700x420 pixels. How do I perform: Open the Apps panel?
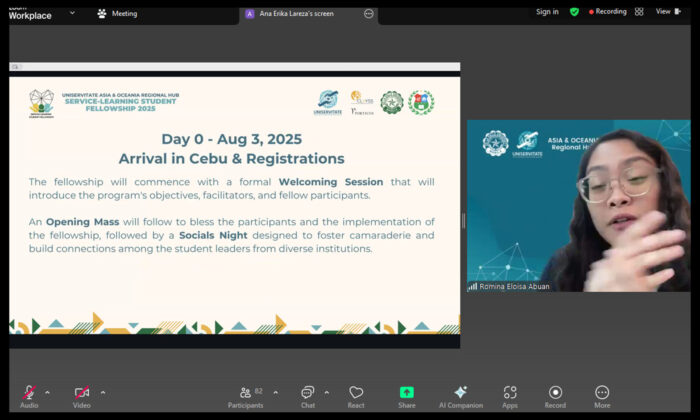(510, 395)
